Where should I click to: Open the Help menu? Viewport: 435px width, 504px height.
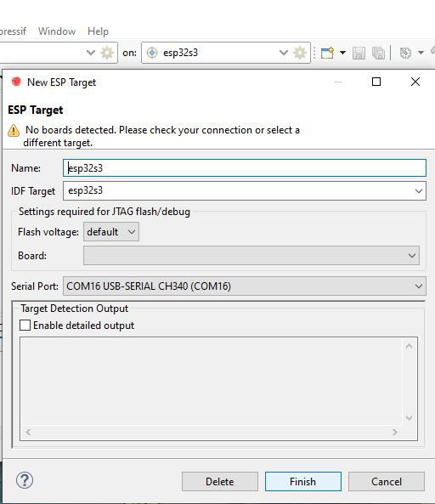click(x=98, y=31)
